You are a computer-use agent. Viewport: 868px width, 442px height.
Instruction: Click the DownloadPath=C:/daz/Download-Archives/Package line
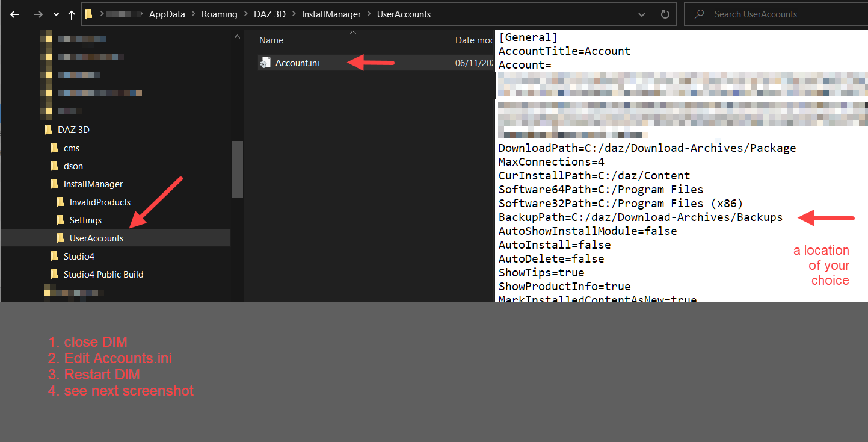647,148
